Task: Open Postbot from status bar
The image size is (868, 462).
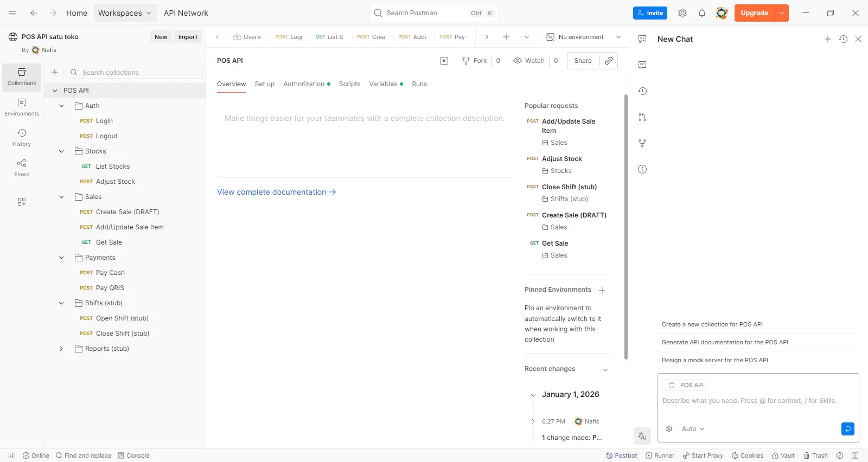Action: pos(621,455)
